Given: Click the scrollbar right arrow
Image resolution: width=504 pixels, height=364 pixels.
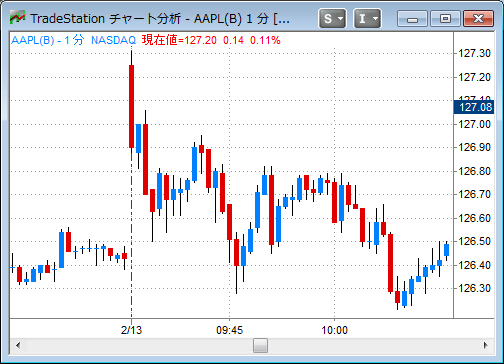Looking at the screenshot, I should (x=486, y=345).
